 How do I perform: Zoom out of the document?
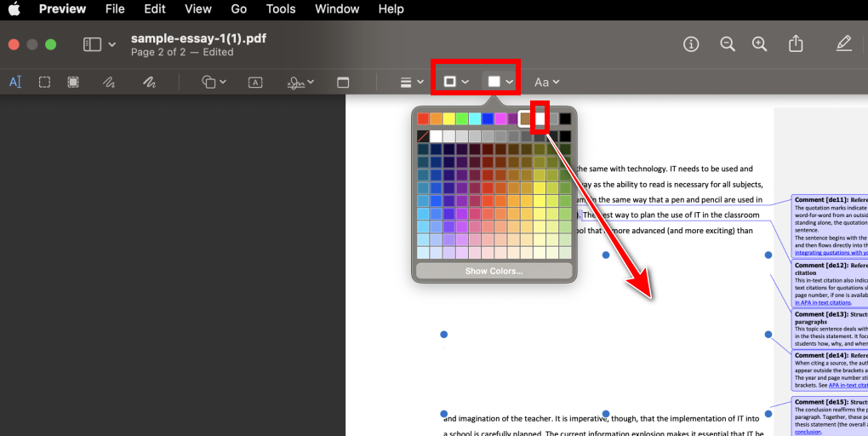point(728,43)
